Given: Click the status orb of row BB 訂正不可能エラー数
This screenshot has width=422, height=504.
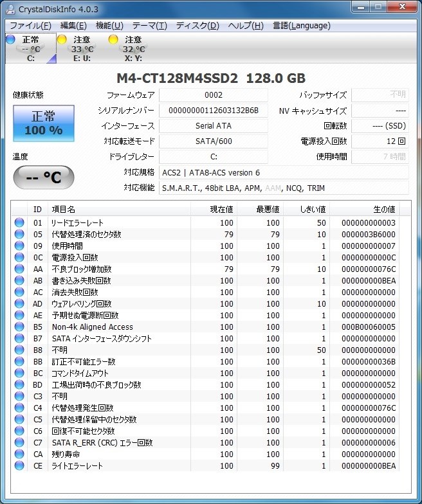Looking at the screenshot, I should point(19,361).
